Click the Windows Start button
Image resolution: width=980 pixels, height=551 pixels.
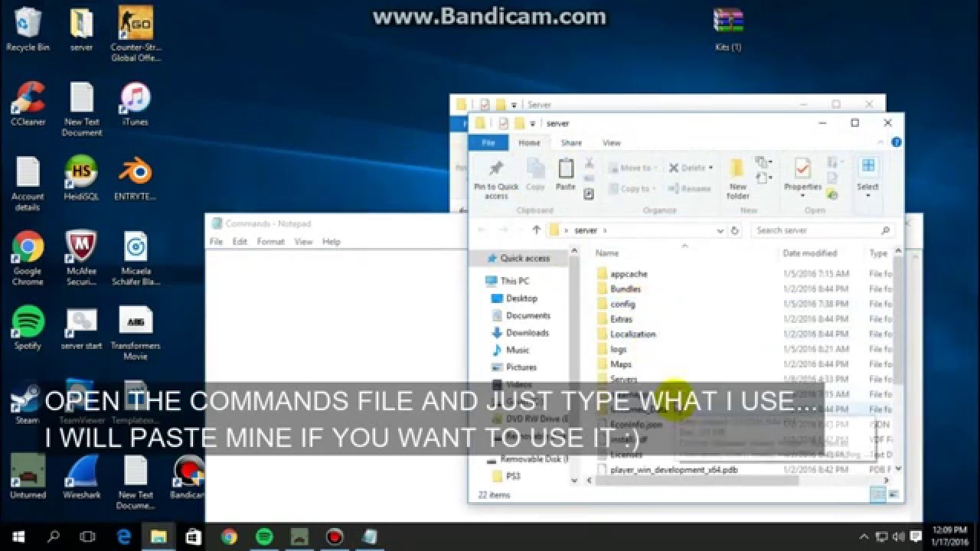(x=18, y=537)
